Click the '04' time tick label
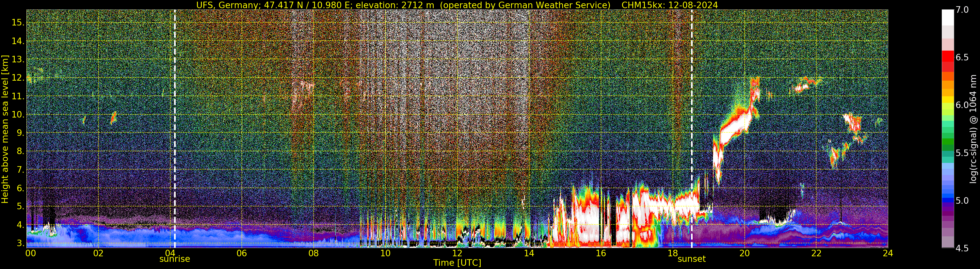The height and width of the screenshot is (269, 980). point(170,253)
